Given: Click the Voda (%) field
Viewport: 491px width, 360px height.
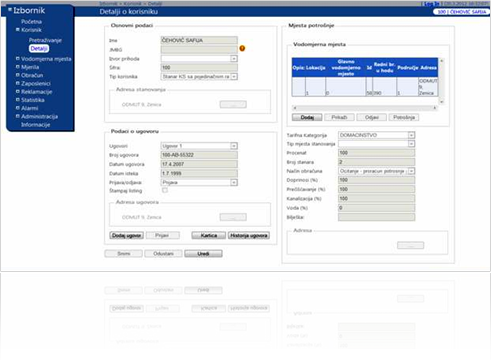Looking at the screenshot, I should pos(376,208).
